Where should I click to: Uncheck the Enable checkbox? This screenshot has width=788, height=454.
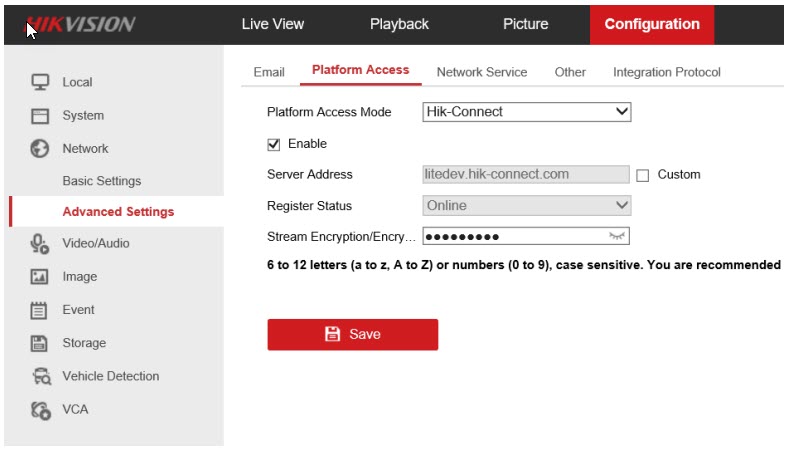274,144
